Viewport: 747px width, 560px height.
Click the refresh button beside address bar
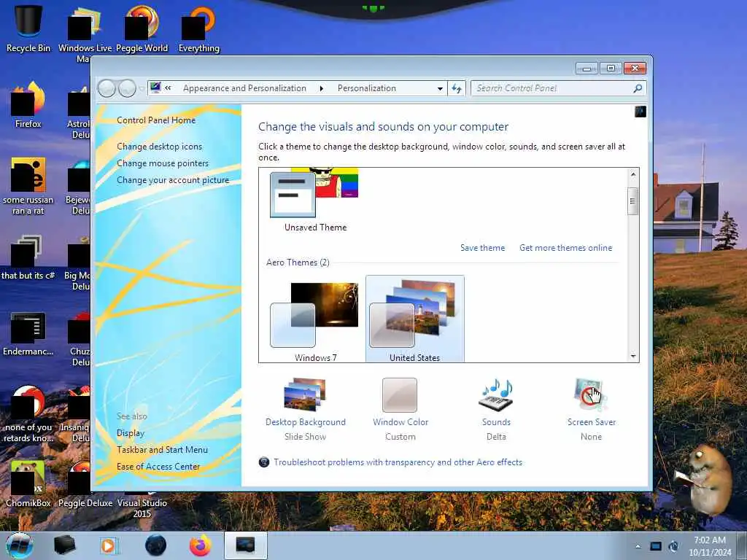coord(457,88)
